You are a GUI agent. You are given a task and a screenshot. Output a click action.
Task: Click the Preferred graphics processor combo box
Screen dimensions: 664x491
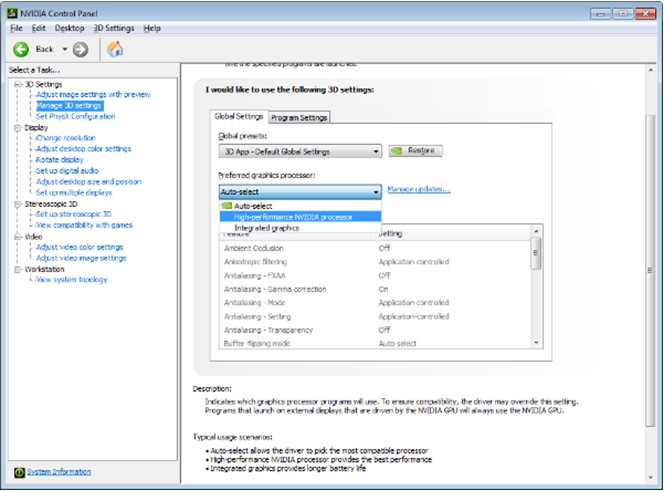click(300, 192)
